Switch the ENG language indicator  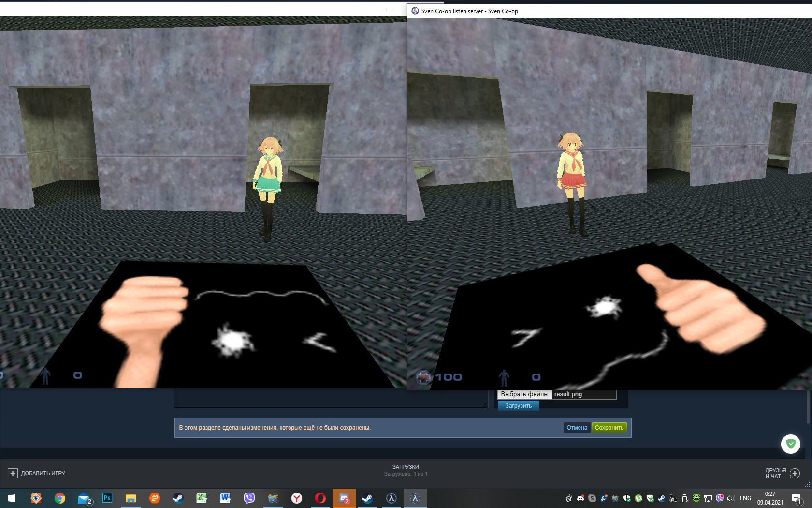click(x=745, y=498)
